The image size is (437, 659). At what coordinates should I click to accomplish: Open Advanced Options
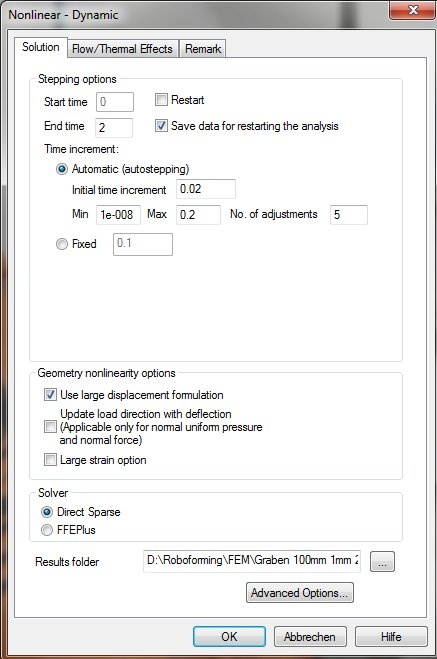pyautogui.click(x=300, y=593)
